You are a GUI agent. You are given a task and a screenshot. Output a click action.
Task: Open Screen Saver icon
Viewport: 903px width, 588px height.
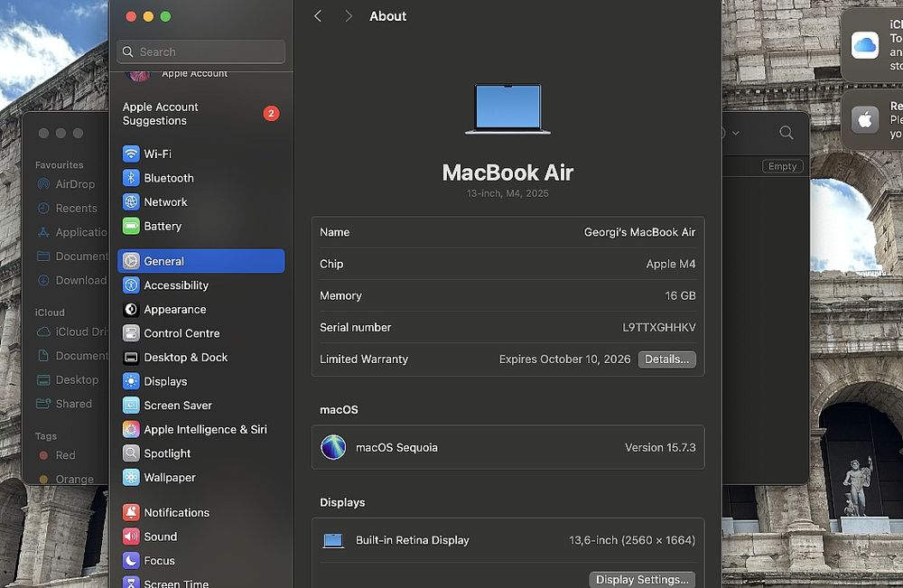coord(131,406)
